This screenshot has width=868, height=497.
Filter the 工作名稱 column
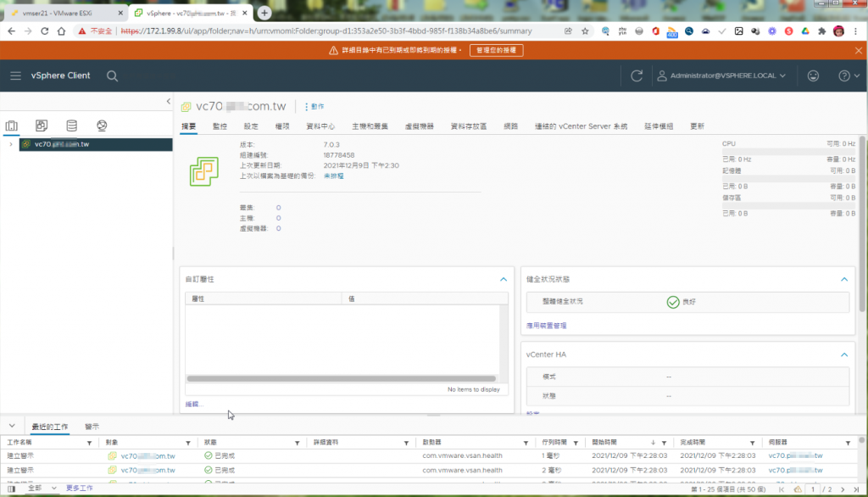click(x=89, y=444)
